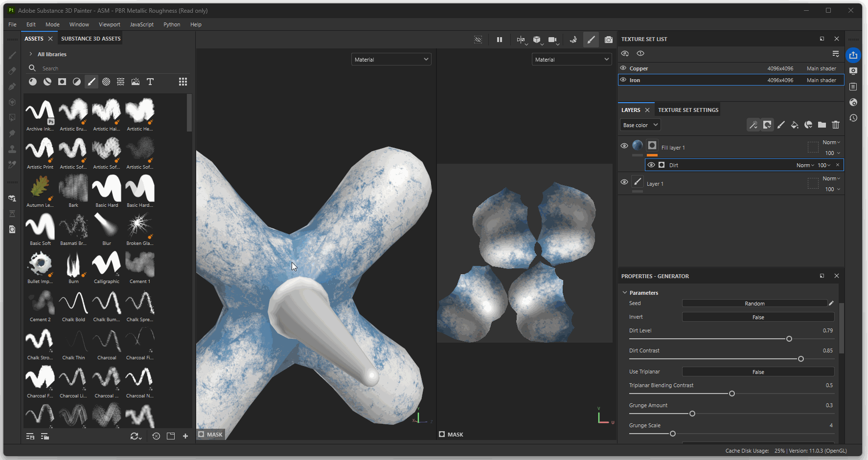Click the Dirt Level slider handle
Image resolution: width=868 pixels, height=460 pixels.
point(789,339)
